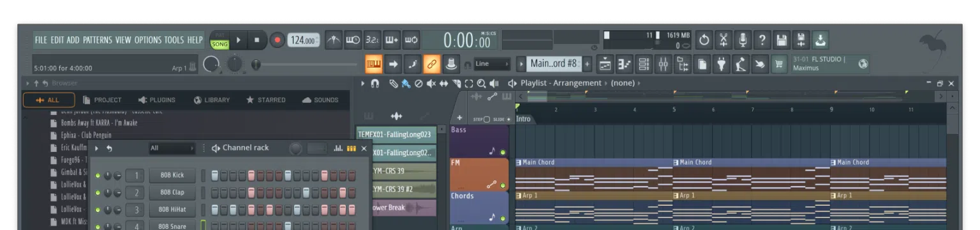
Task: Open the audio editor scissors icon
Action: pos(723,40)
